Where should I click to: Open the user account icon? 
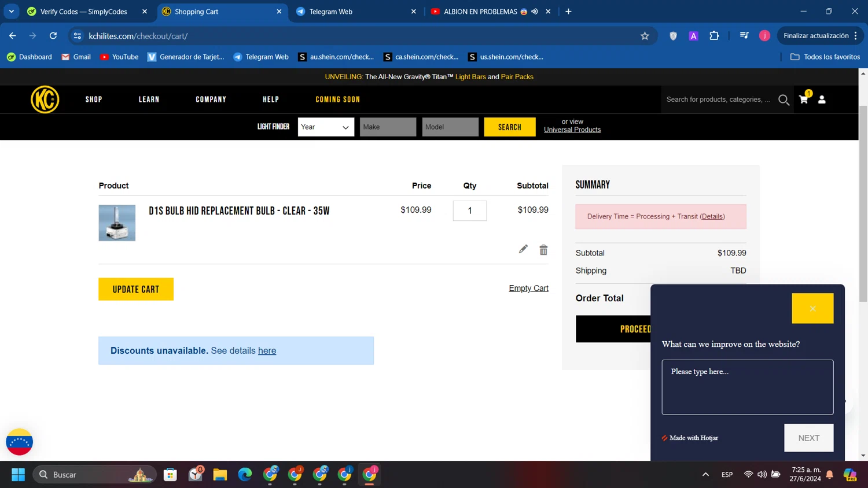[x=822, y=99]
